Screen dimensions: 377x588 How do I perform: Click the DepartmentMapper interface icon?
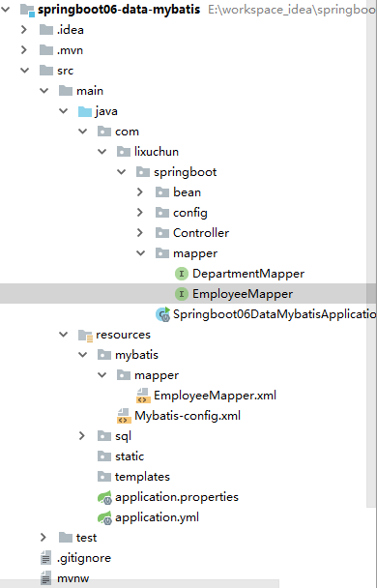pos(182,274)
